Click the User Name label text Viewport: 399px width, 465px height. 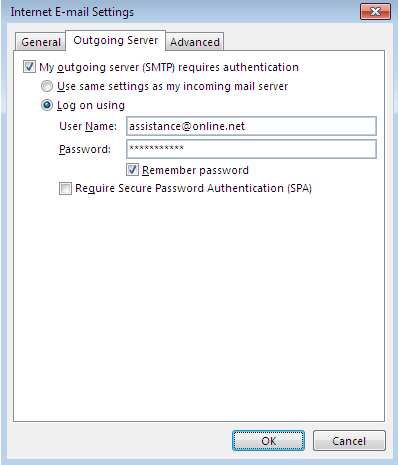coord(88,126)
